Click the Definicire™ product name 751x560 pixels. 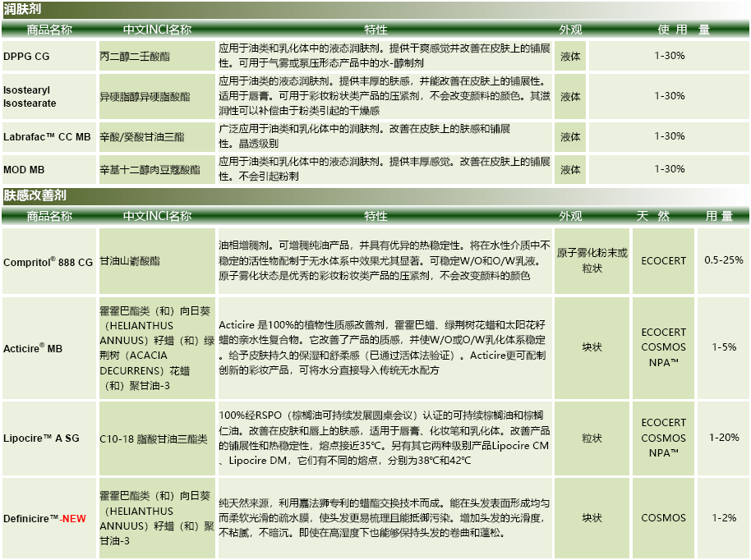tap(31, 519)
